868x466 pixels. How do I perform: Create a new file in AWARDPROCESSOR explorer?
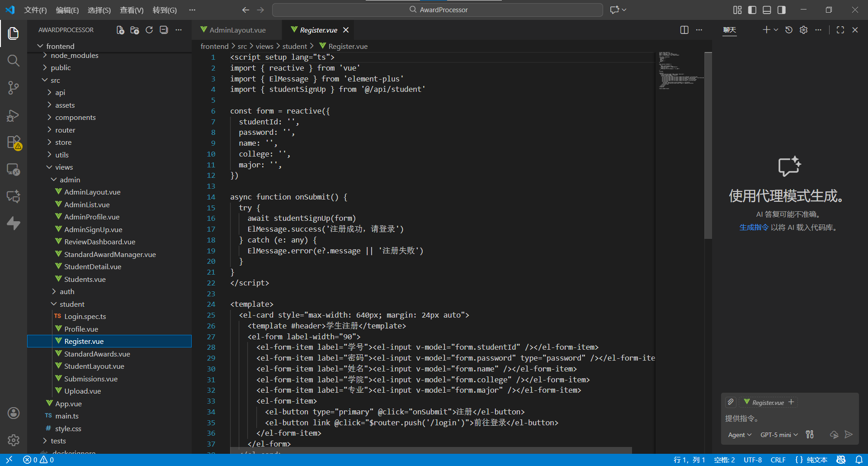(x=120, y=30)
